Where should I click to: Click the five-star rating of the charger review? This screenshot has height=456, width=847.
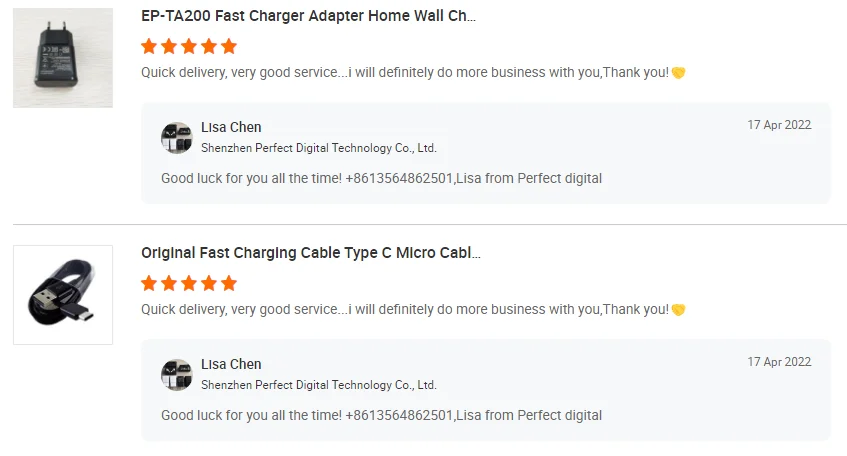(189, 46)
